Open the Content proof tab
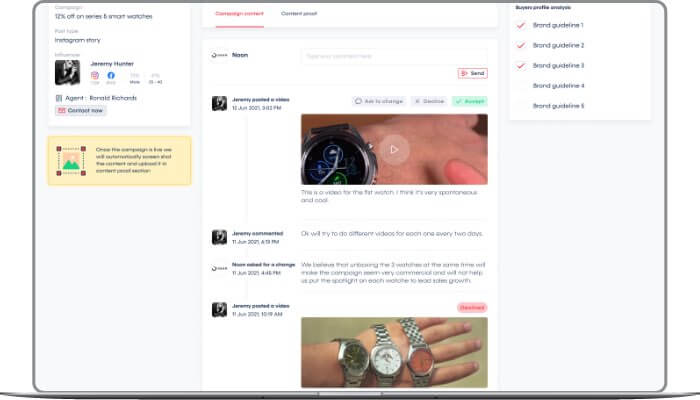Image resolution: width=700 pixels, height=400 pixels. click(x=297, y=14)
